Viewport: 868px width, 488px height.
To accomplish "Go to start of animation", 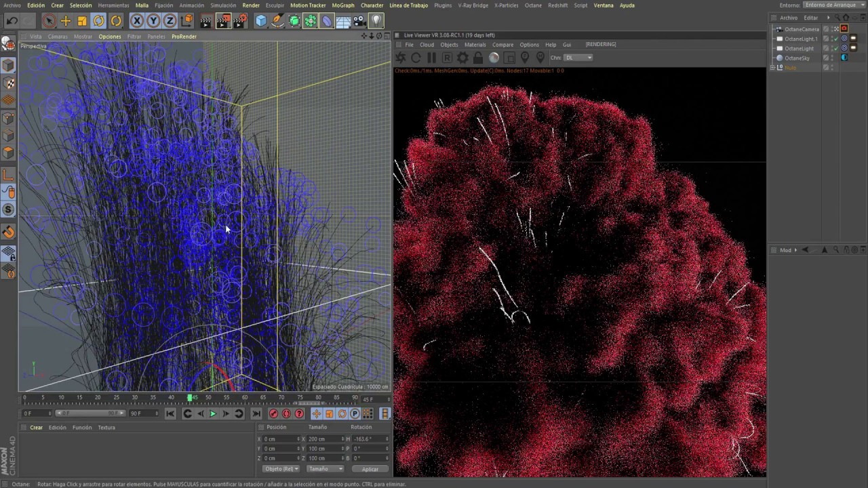I will coord(170,413).
